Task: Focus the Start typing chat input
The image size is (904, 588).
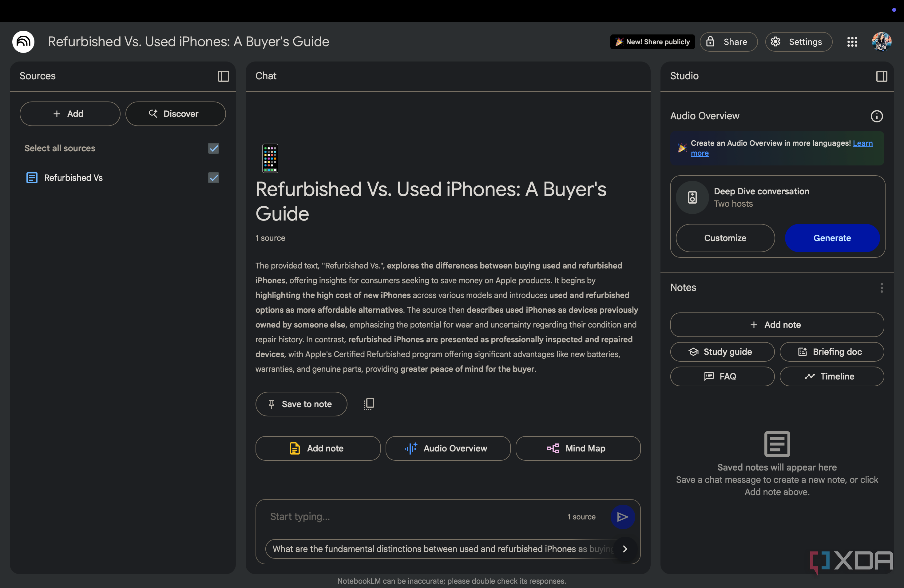Action: tap(414, 517)
